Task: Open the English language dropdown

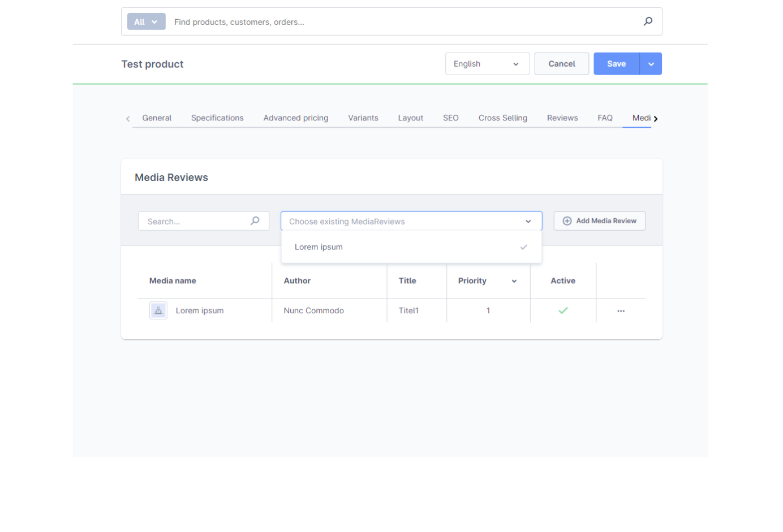Action: (x=487, y=64)
